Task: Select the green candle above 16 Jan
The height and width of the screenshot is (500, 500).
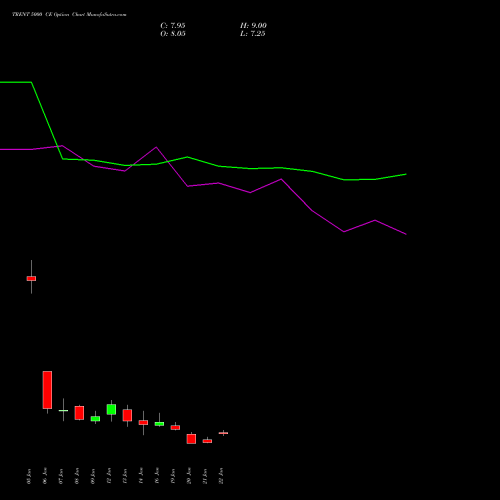Action: point(159,424)
